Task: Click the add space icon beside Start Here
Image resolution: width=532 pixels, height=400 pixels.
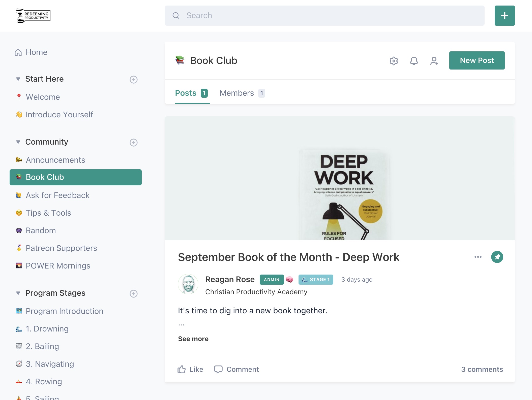Action: tap(133, 80)
